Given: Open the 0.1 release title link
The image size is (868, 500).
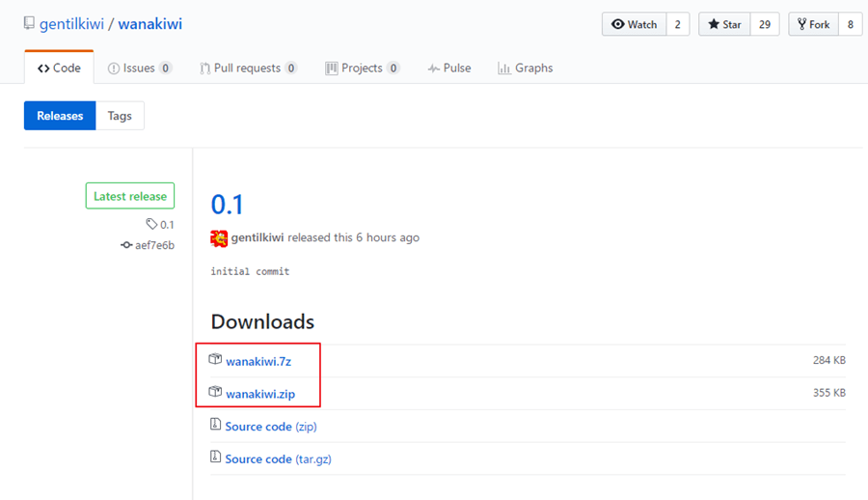Looking at the screenshot, I should (x=227, y=204).
